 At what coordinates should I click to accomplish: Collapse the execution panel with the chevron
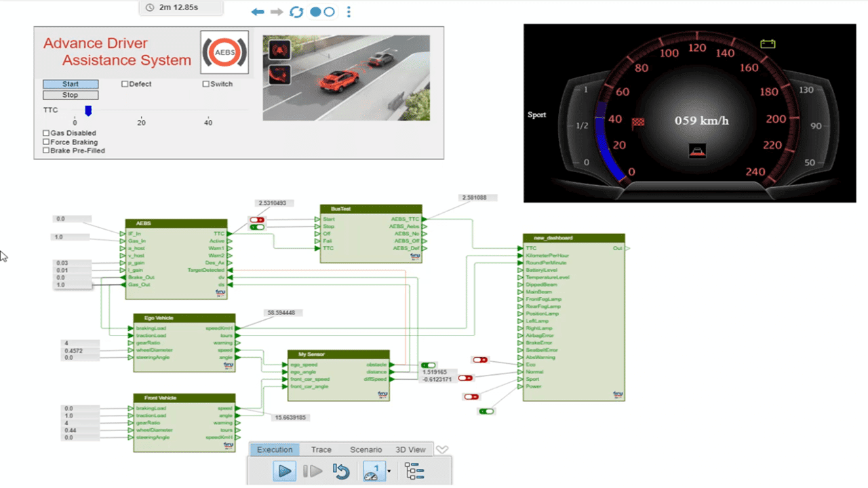tap(442, 449)
